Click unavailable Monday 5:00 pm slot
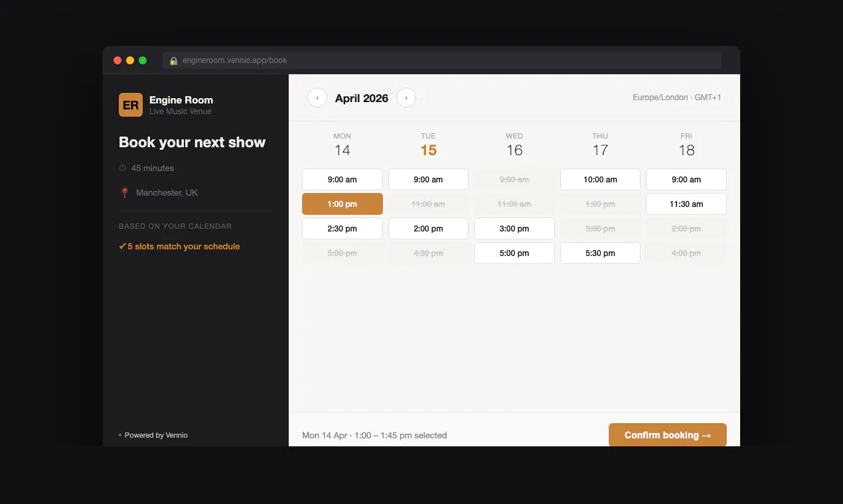Viewport: 843px width, 504px height. pyautogui.click(x=343, y=253)
